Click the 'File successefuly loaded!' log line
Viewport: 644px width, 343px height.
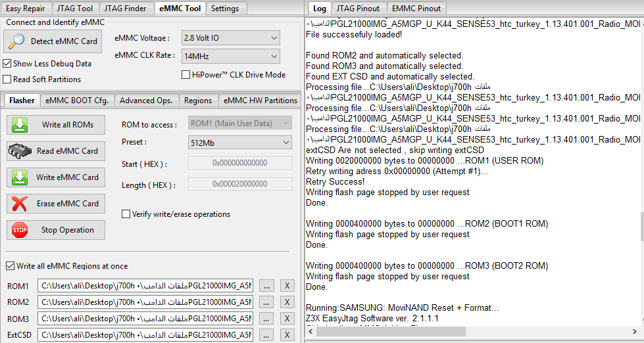coord(354,34)
